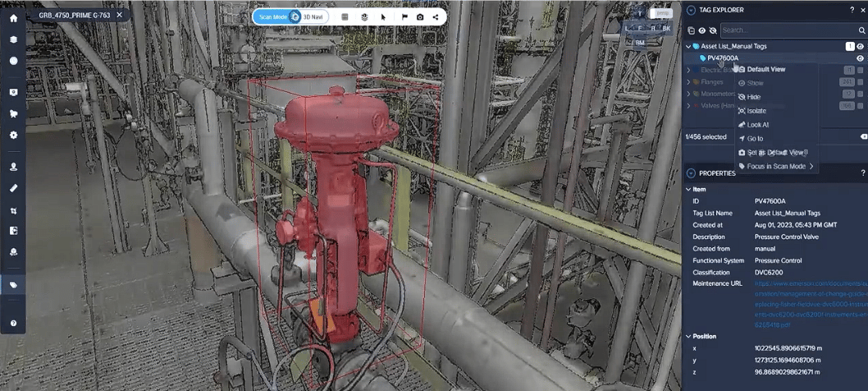Select the crop tool in sidebar

pyautogui.click(x=13, y=211)
